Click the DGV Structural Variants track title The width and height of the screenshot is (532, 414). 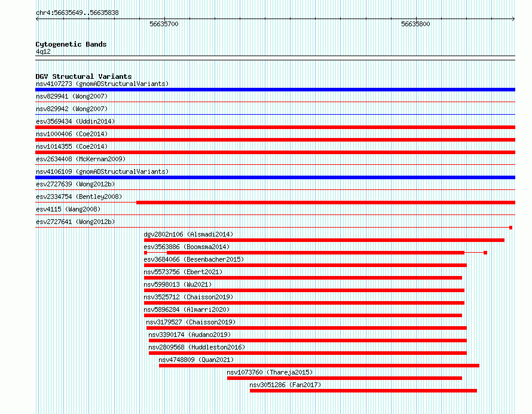tap(84, 76)
